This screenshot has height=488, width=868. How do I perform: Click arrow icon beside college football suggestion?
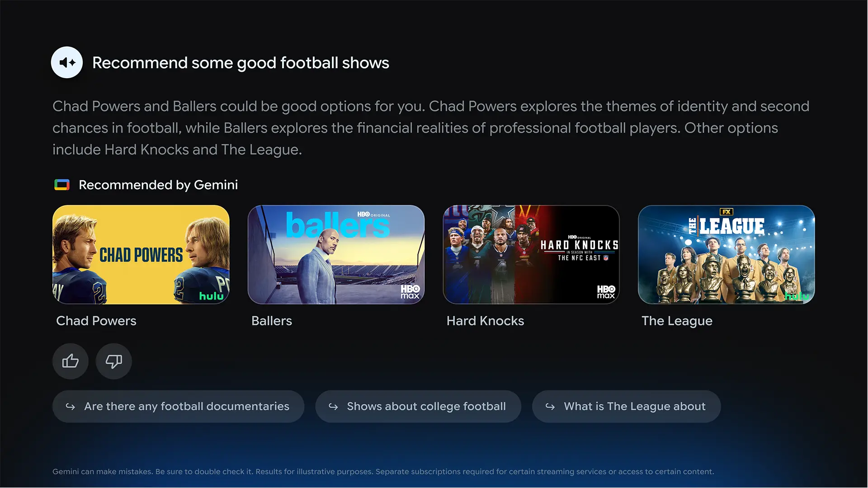pyautogui.click(x=333, y=407)
